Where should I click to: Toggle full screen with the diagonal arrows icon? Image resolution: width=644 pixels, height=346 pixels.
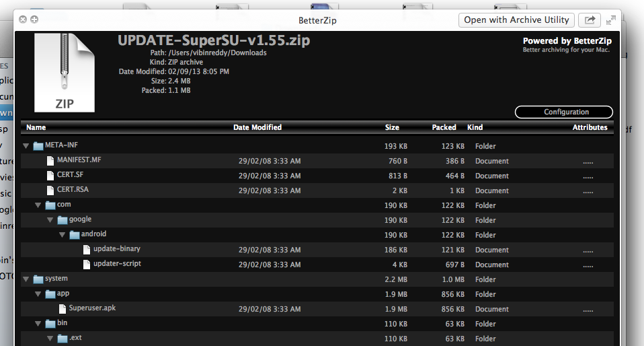611,20
